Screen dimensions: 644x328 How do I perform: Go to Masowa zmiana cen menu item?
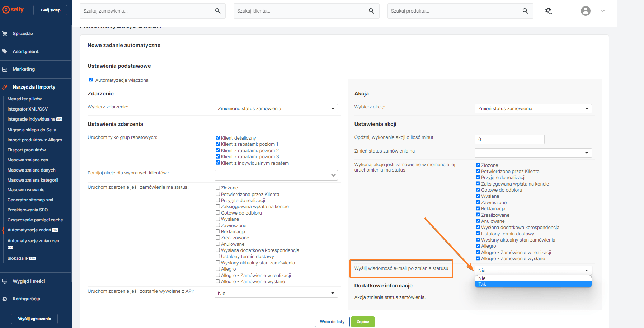point(28,160)
